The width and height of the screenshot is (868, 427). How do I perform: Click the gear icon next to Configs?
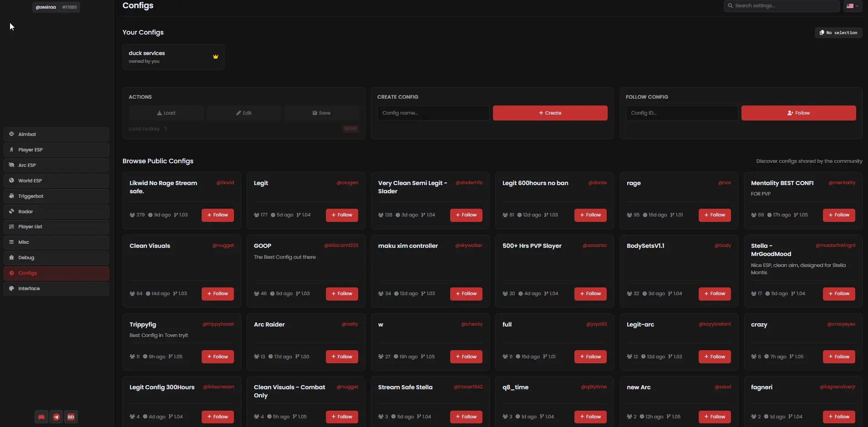coord(12,273)
